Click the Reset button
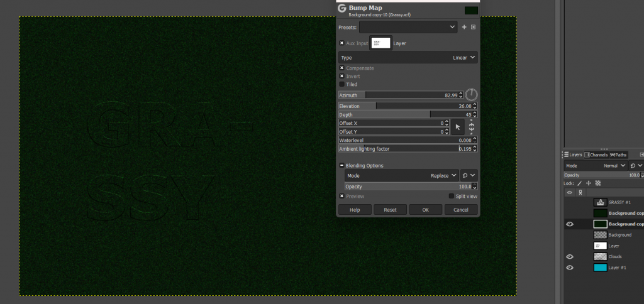 tap(390, 210)
